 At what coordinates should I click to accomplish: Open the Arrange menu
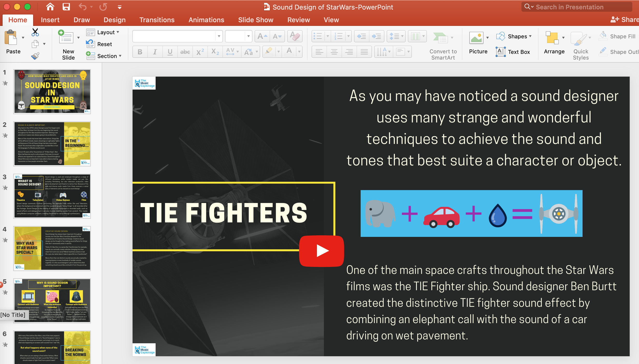554,43
